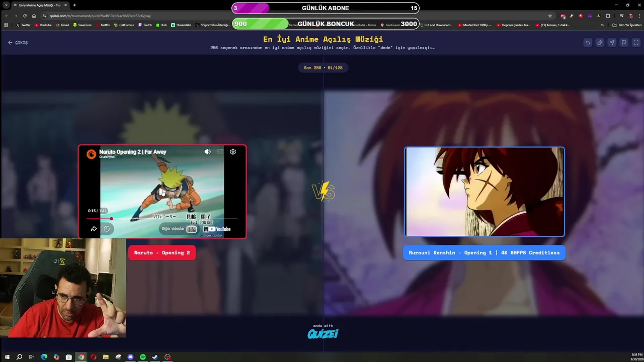Open the apps grid in bookmarks bar
The width and height of the screenshot is (644, 362).
pyautogui.click(x=6, y=25)
